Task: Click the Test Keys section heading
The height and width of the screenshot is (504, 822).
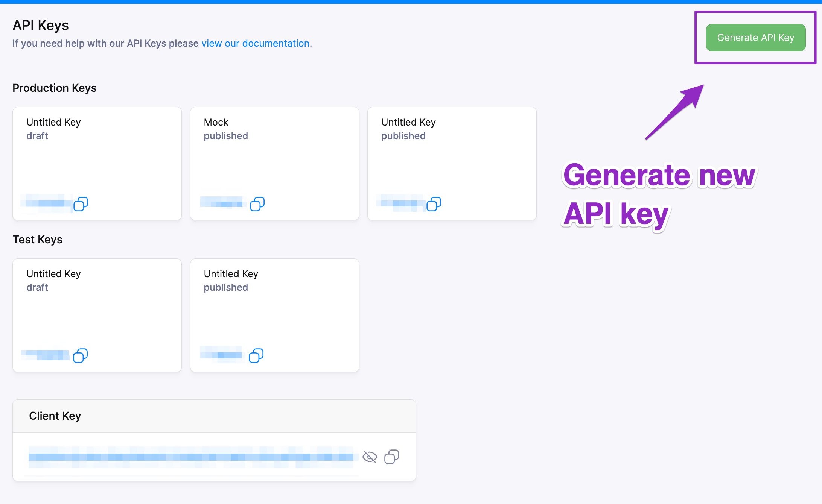Action: [x=37, y=239]
